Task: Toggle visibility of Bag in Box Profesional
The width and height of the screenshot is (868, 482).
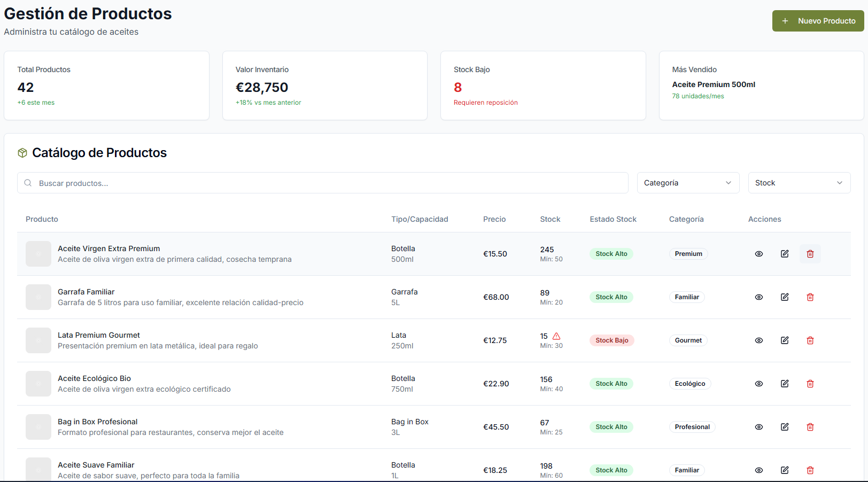Action: tap(759, 427)
